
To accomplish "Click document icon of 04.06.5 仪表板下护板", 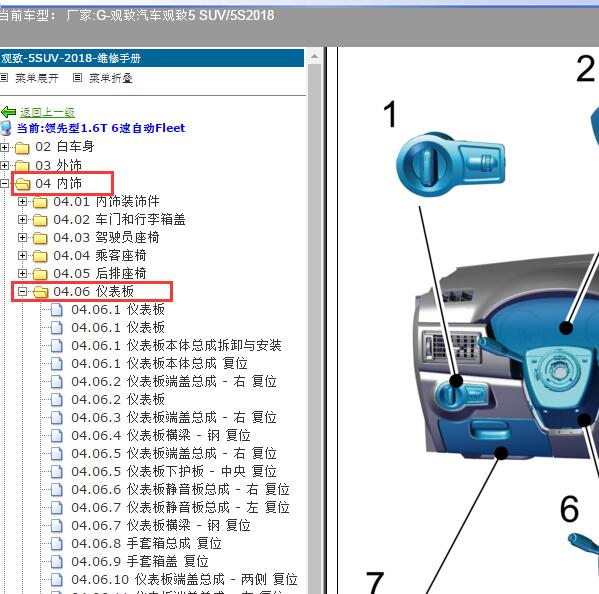I will (57, 471).
